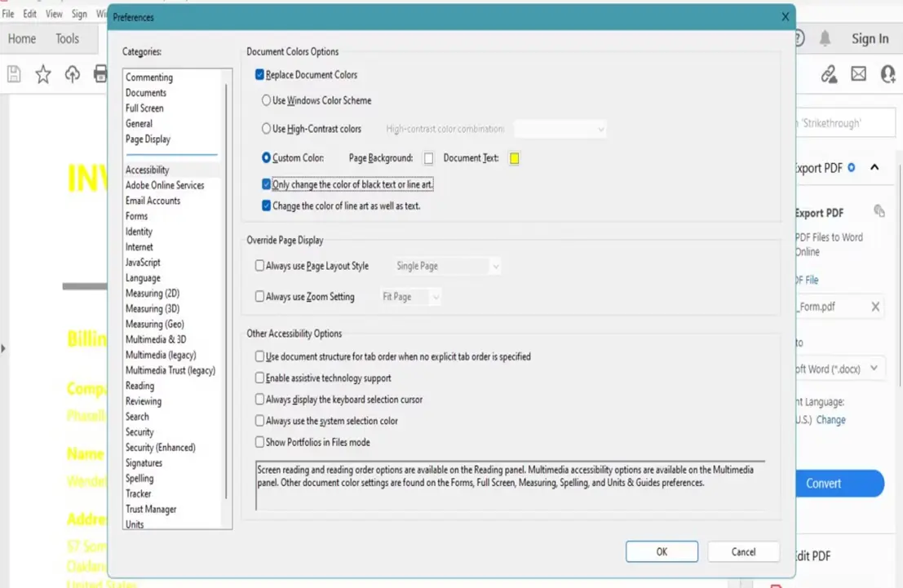This screenshot has width=903, height=588.
Task: Select Full Screen category
Action: (144, 108)
